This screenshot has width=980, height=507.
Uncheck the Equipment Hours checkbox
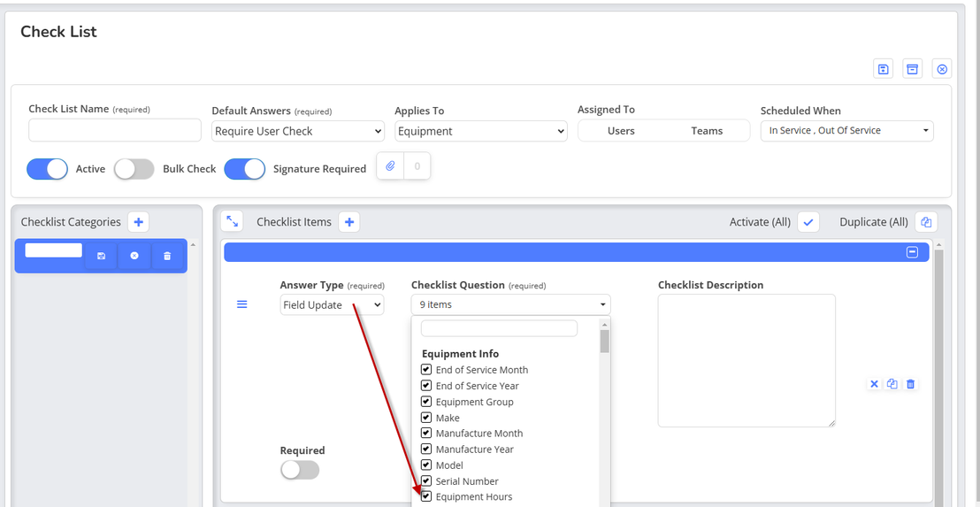point(426,496)
